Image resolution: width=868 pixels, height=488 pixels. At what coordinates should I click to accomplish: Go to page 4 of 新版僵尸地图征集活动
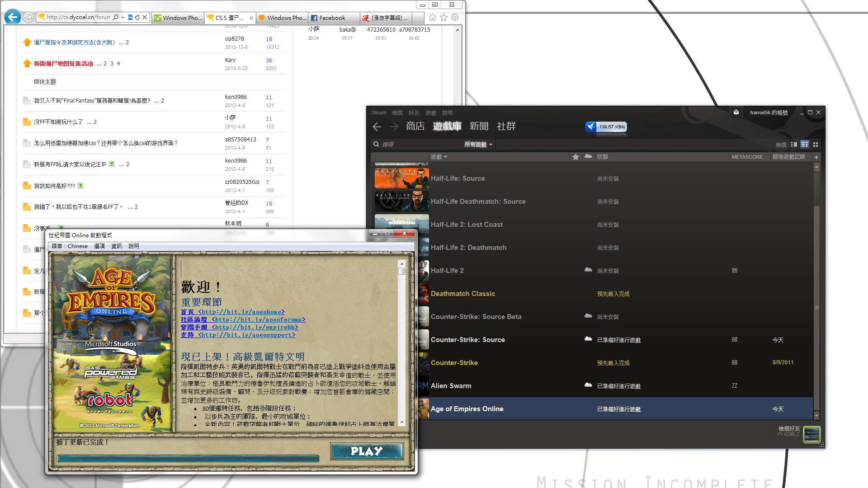pyautogui.click(x=118, y=63)
